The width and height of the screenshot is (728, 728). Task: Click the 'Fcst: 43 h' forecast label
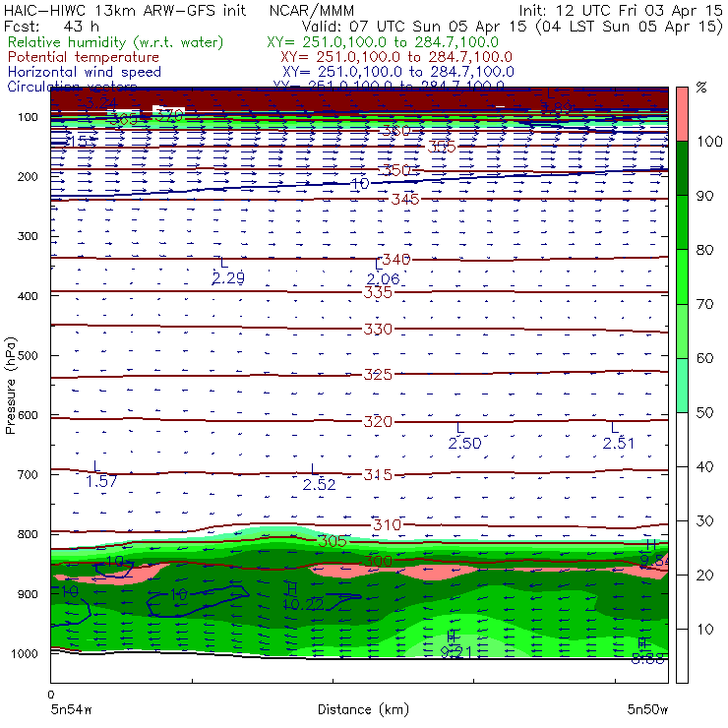coord(51,27)
